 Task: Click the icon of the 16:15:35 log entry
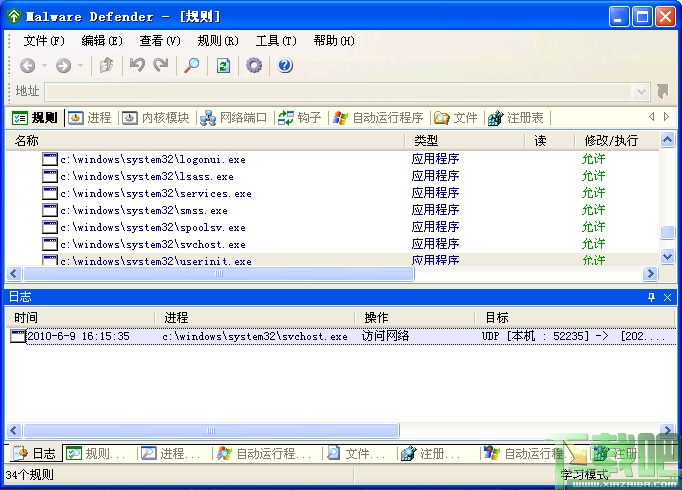tap(18, 336)
